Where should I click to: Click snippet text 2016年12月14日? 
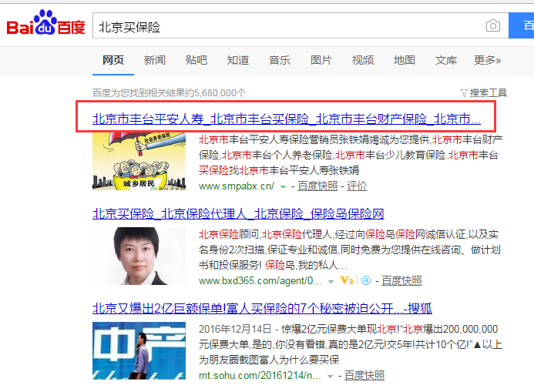click(235, 329)
